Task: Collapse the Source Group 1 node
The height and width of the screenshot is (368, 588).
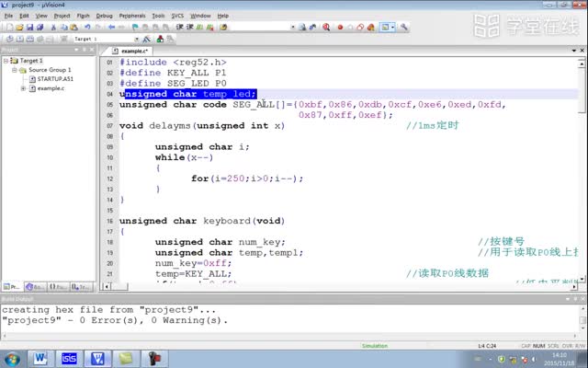Action: pyautogui.click(x=15, y=70)
